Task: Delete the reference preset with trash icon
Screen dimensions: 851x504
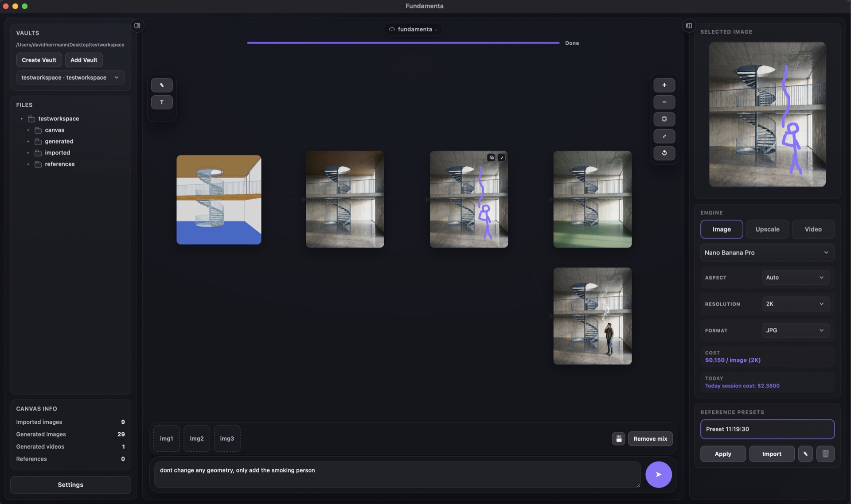Action: [825, 454]
